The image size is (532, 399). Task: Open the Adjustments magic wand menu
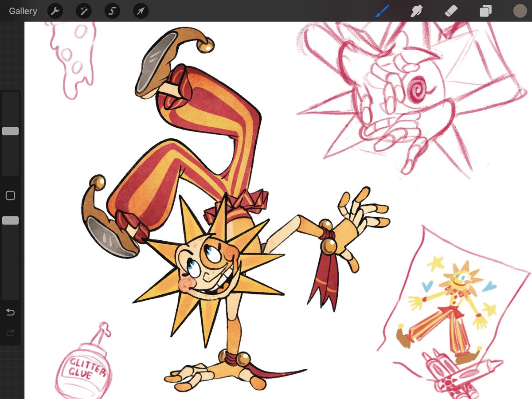point(84,11)
